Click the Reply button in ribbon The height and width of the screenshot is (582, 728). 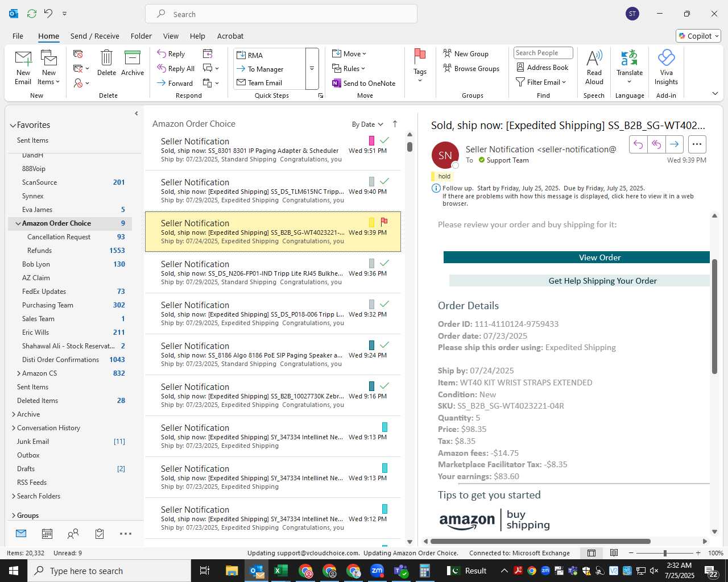pos(171,54)
